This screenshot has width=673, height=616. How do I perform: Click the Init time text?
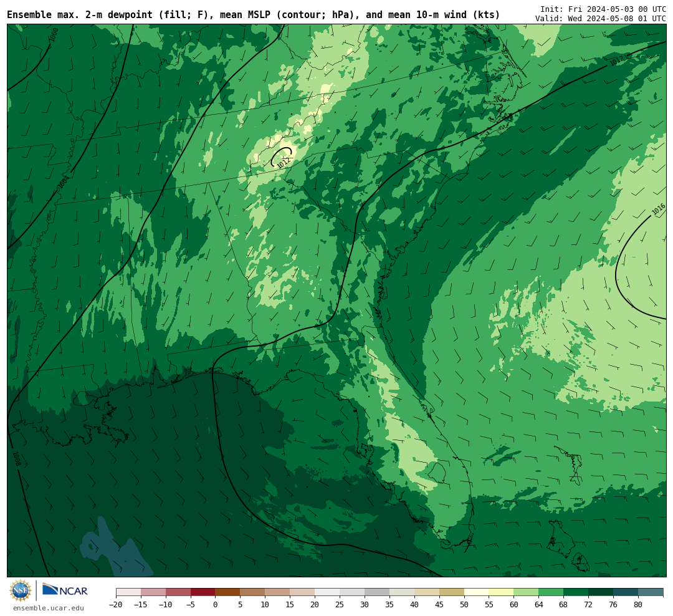pos(603,9)
